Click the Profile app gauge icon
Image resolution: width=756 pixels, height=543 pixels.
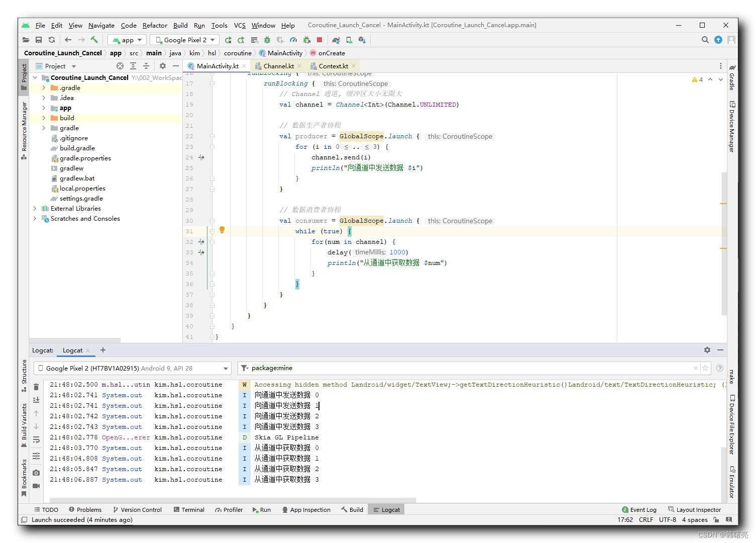293,40
